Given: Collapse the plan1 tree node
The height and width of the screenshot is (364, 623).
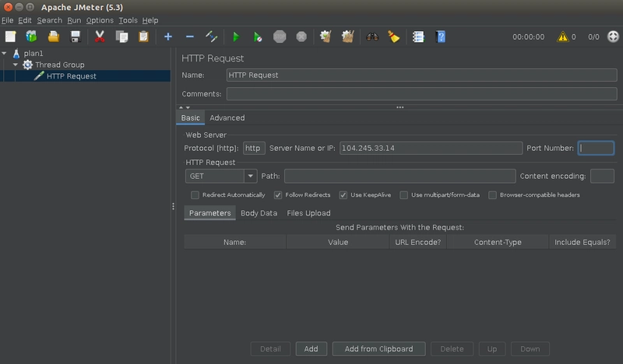Looking at the screenshot, I should [5, 53].
